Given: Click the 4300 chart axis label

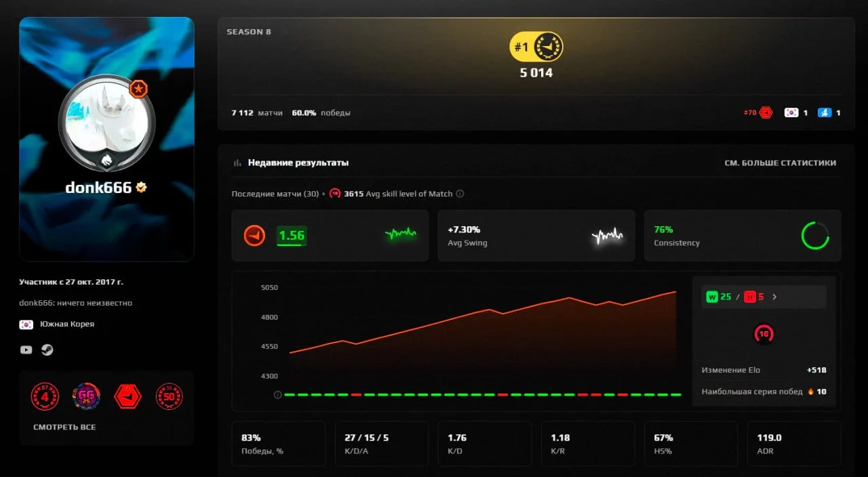Looking at the screenshot, I should pos(269,376).
